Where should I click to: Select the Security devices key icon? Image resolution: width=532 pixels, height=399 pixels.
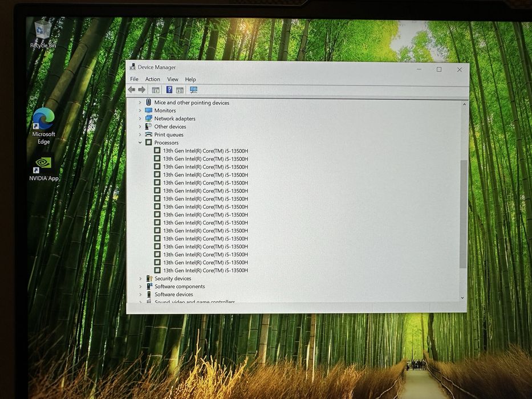point(149,278)
